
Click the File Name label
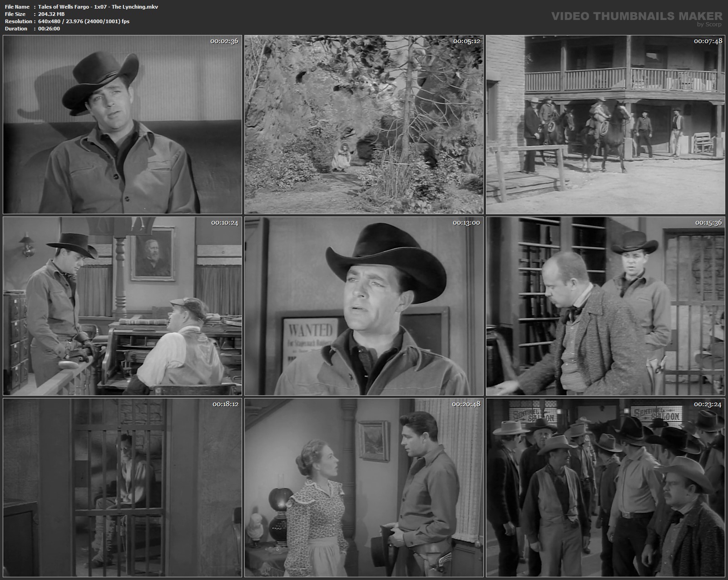tap(17, 7)
